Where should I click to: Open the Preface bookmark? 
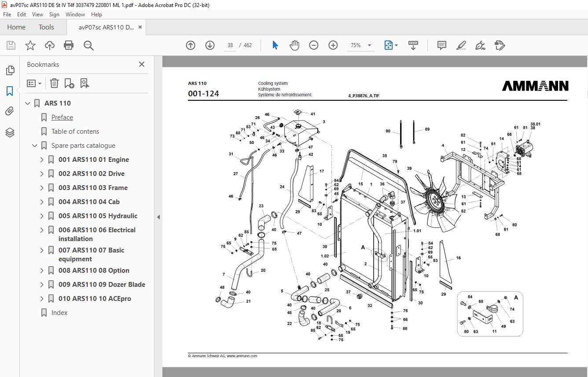62,117
